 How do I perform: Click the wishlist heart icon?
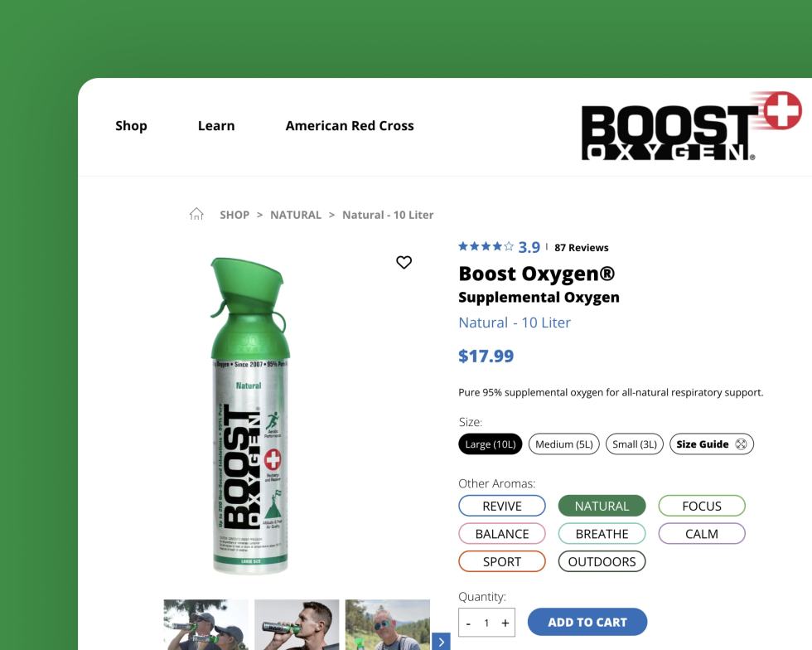pyautogui.click(x=404, y=262)
